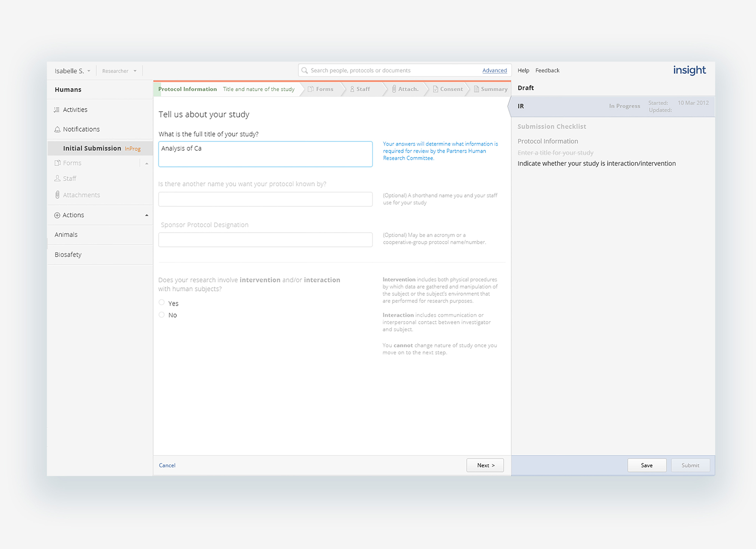
Task: Select the Yes radio button
Action: point(162,302)
